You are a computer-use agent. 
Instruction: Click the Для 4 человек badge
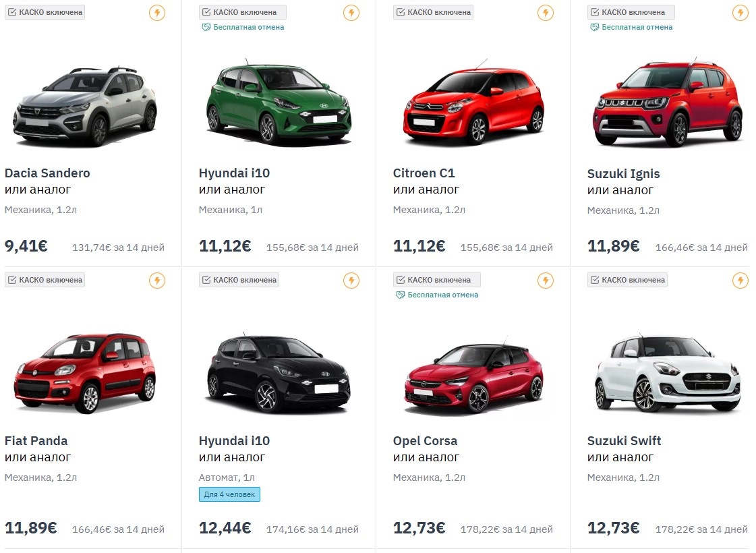(x=228, y=494)
